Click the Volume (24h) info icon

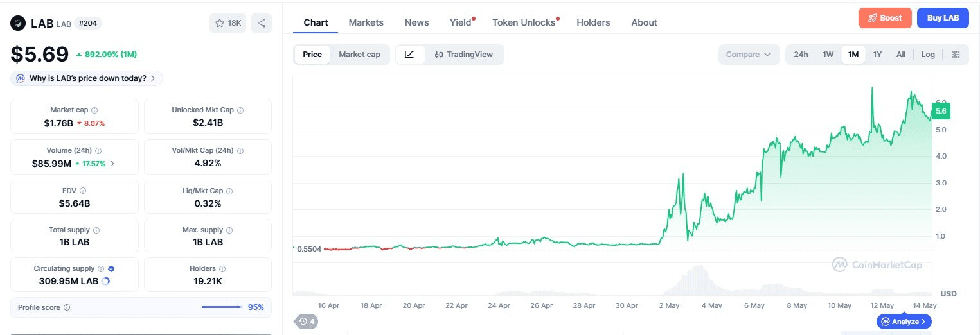coord(98,151)
